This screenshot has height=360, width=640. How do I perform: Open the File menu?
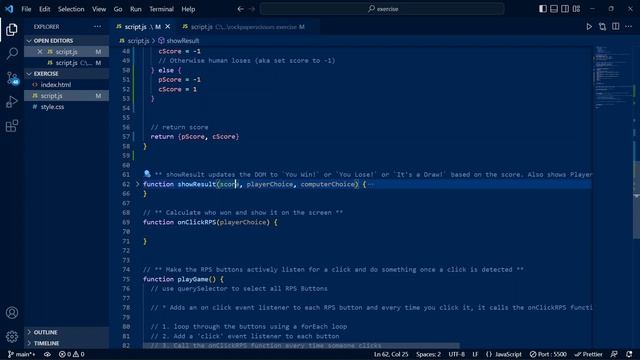pyautogui.click(x=26, y=9)
